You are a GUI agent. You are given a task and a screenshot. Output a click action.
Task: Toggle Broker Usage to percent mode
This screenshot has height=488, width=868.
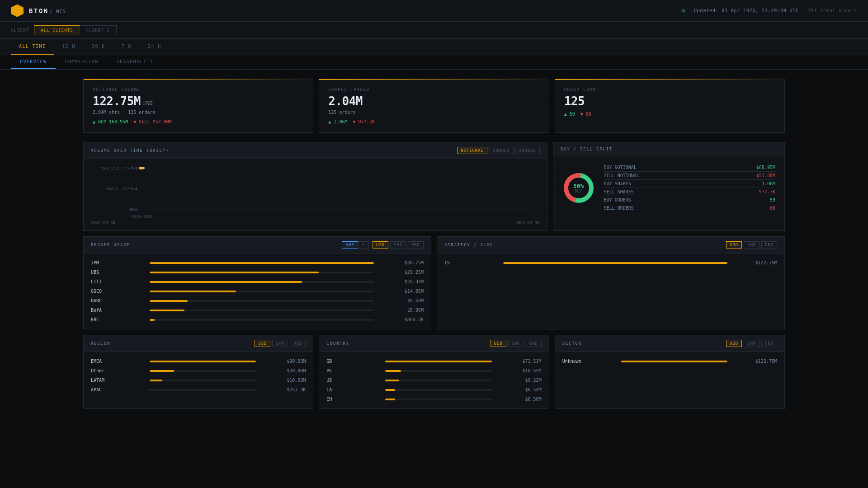(363, 245)
